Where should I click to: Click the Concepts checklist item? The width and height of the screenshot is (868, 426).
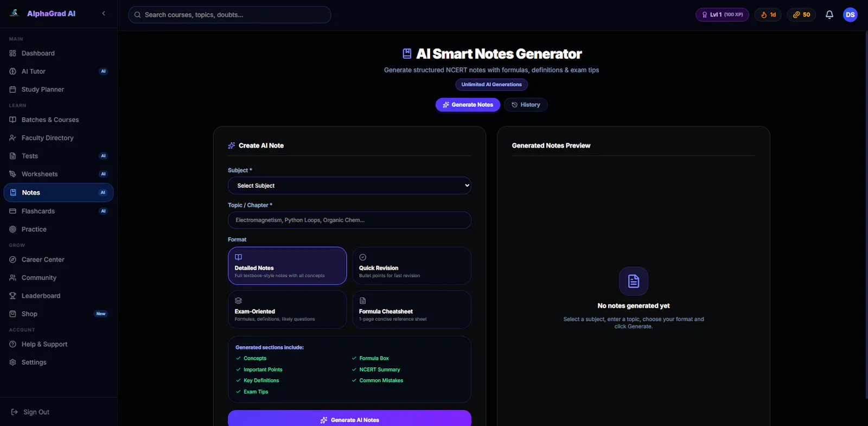tap(251, 358)
